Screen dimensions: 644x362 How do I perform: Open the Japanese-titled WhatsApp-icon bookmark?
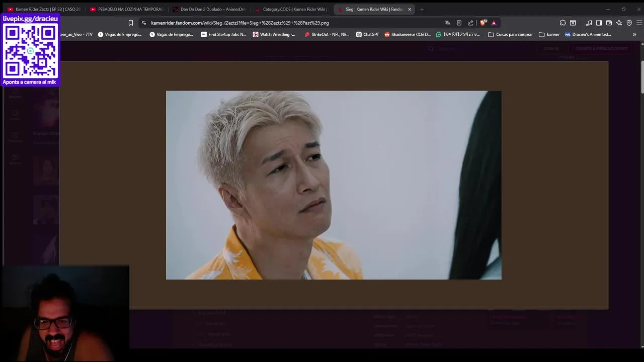[458, 35]
